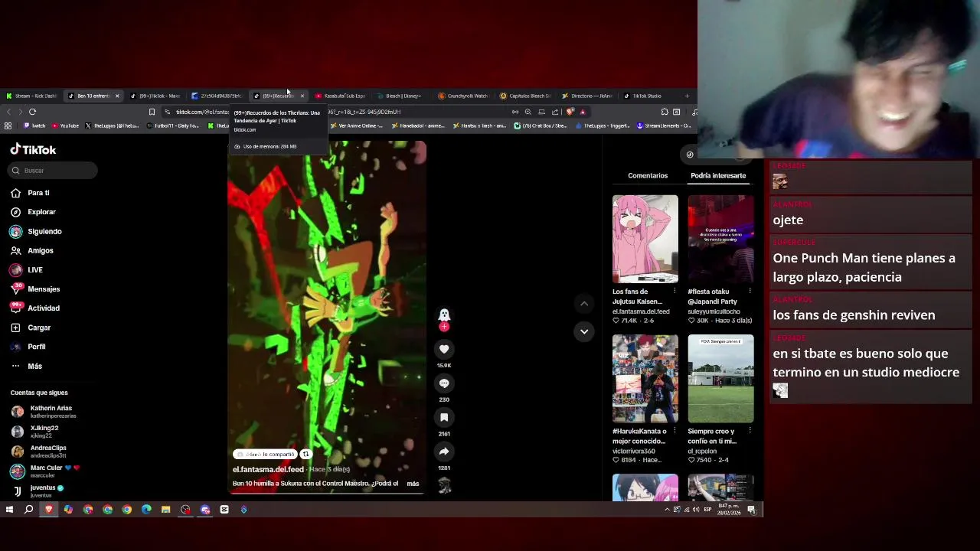This screenshot has height=551, width=980.
Task: Go to next video with down arrow
Action: coord(584,331)
